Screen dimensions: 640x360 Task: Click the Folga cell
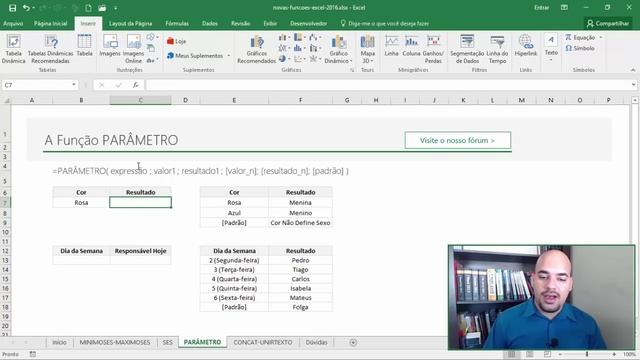click(x=300, y=307)
